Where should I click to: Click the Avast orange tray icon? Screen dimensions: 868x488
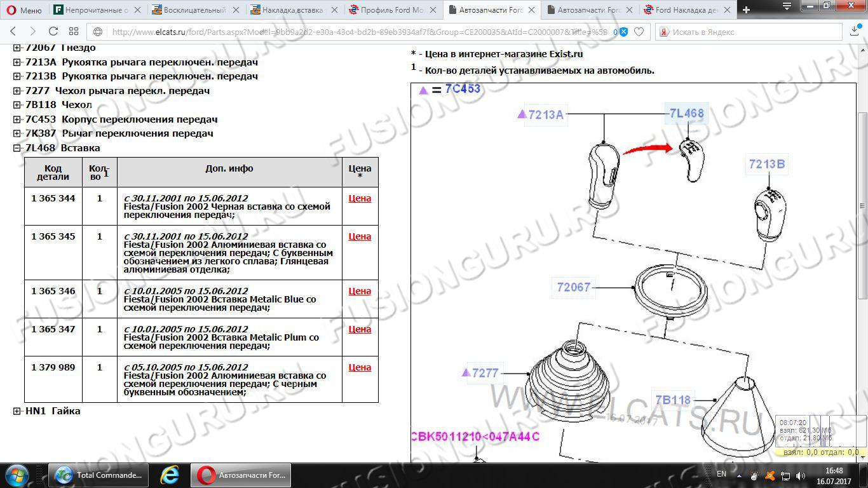click(770, 475)
